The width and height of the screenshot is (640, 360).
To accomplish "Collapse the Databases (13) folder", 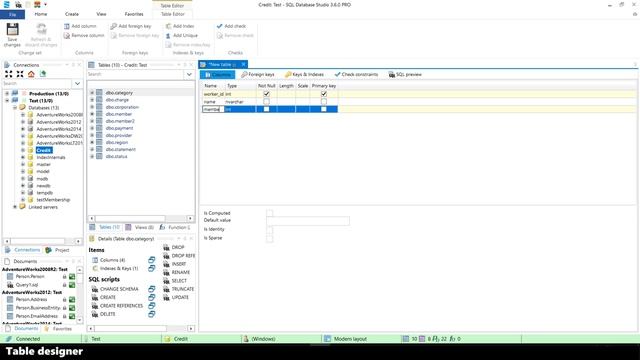I will 15,108.
